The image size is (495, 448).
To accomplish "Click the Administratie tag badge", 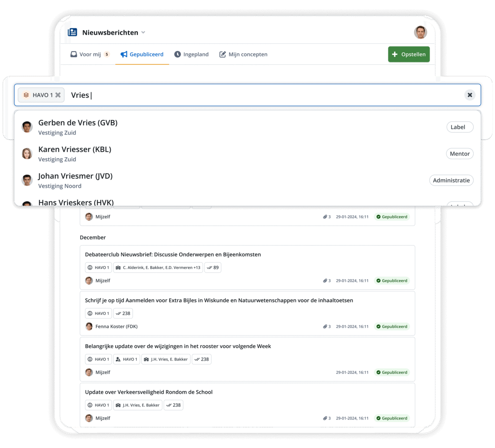I will click(x=451, y=180).
